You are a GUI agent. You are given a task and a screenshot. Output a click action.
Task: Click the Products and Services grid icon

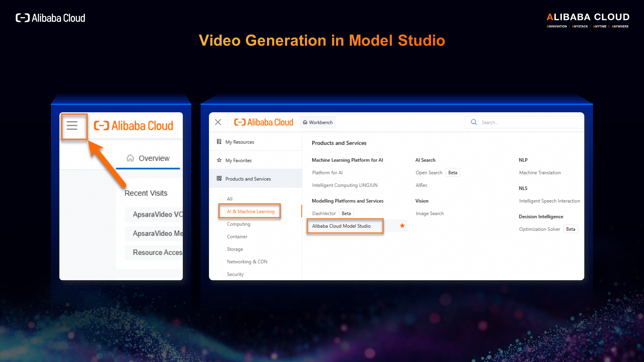point(219,179)
